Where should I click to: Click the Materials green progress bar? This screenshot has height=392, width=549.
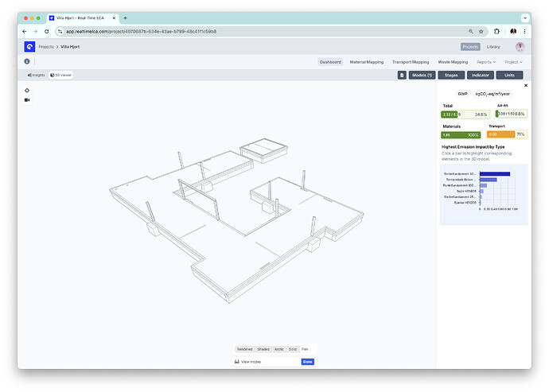pos(461,135)
